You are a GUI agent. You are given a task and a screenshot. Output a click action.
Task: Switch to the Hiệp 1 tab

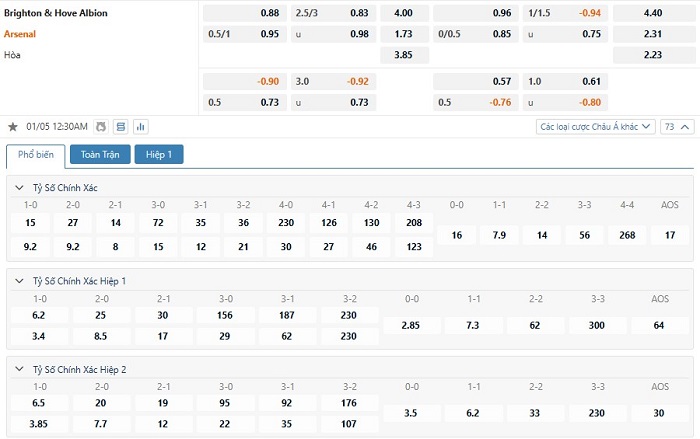(x=159, y=154)
